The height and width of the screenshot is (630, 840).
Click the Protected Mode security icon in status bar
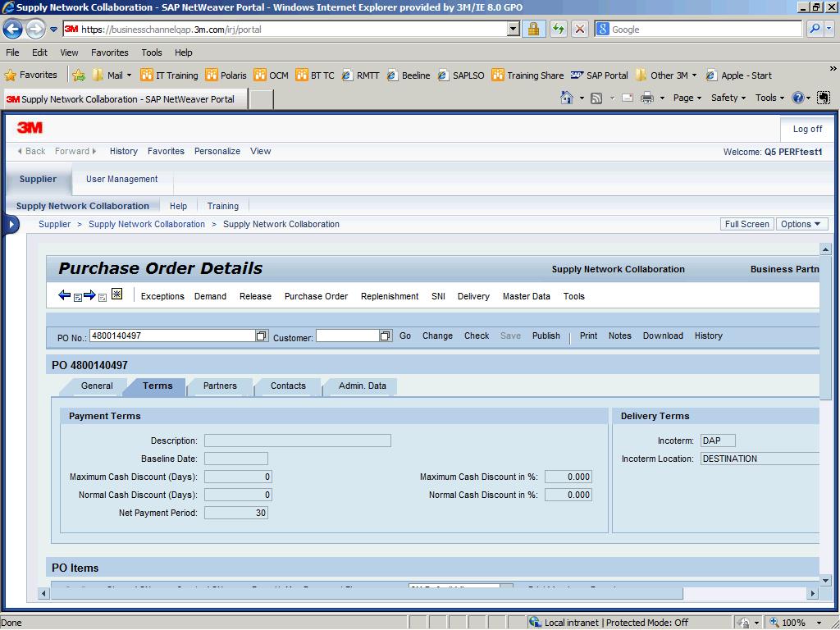coord(743,623)
